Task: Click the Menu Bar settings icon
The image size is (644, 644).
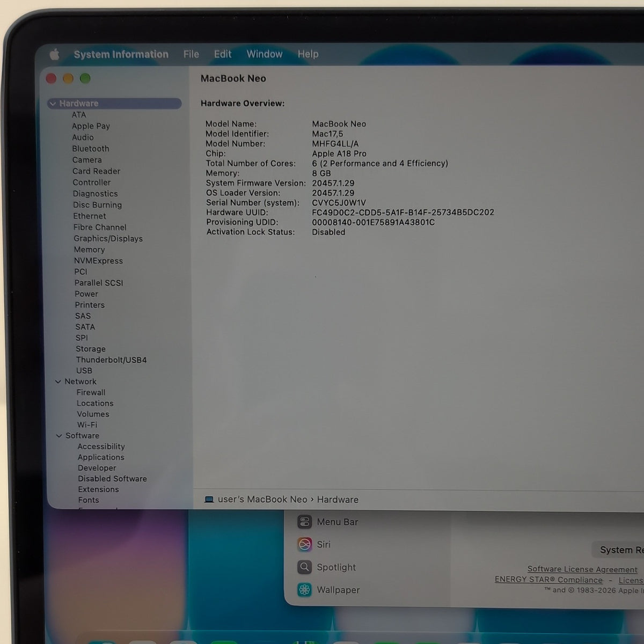Action: point(305,522)
